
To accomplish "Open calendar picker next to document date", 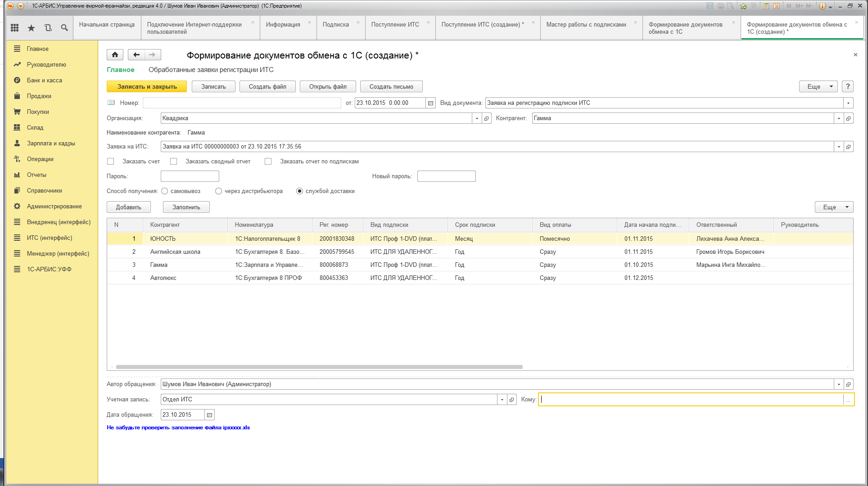I will coord(430,103).
